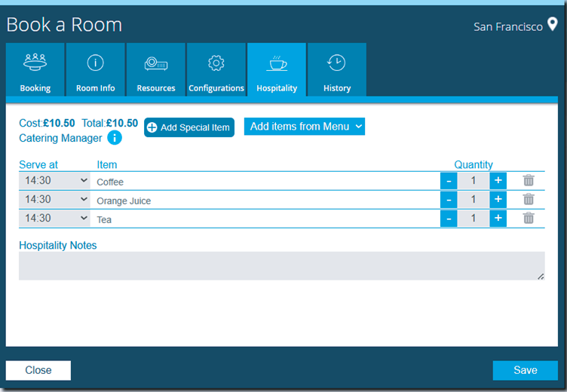Switch to the Booking tab
Image resolution: width=567 pixels, height=392 pixels.
click(35, 71)
